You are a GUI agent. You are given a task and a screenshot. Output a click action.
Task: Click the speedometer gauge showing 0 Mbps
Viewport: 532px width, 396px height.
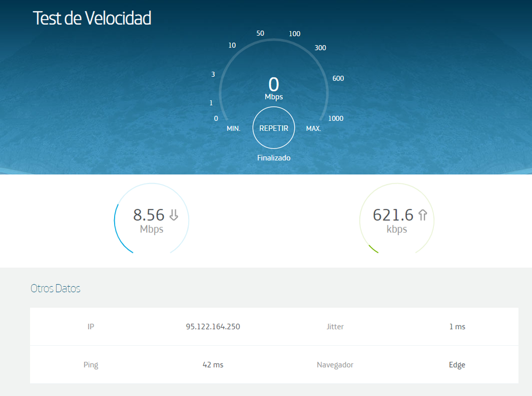[x=273, y=85]
